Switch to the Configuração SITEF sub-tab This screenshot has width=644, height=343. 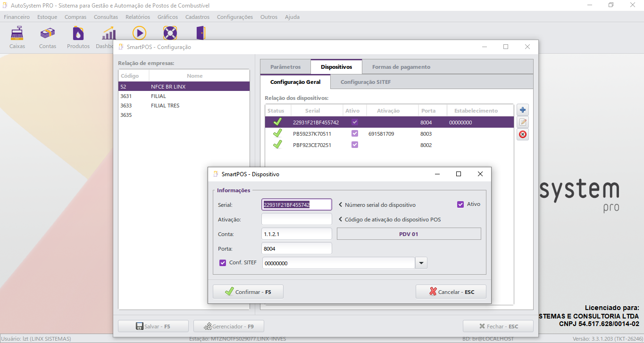coord(366,82)
